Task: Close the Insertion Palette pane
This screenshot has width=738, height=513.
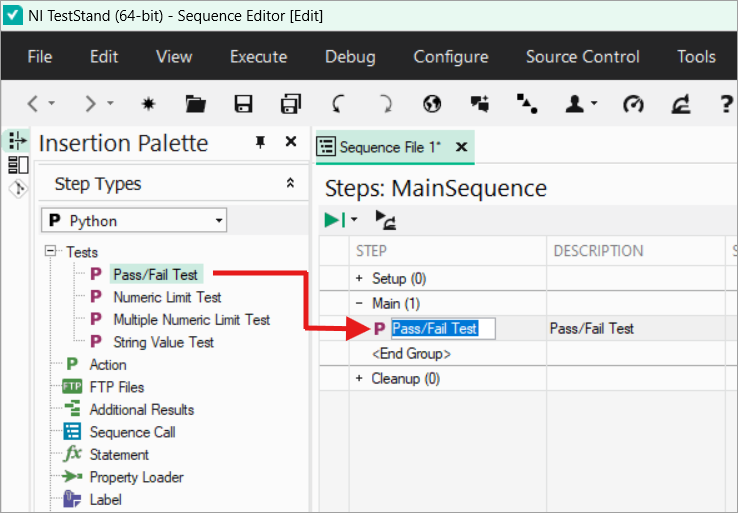Action: point(291,141)
